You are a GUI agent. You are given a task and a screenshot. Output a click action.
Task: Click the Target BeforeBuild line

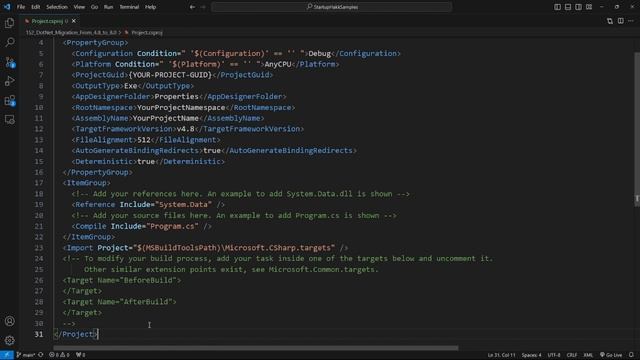pyautogui.click(x=122, y=280)
